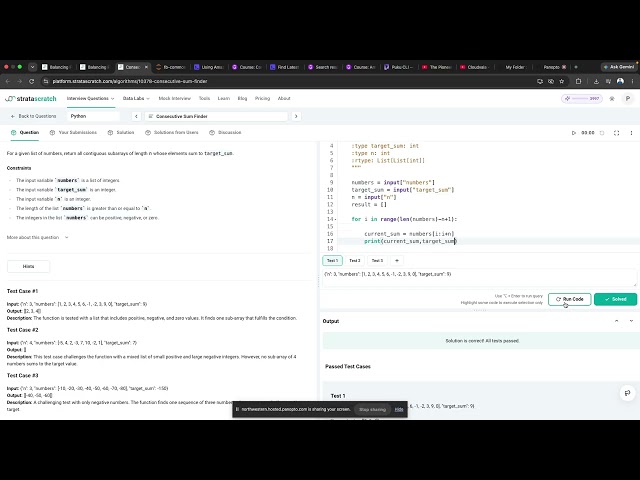Viewport: 640px width, 480px height.
Task: Click the StrataScratch logo
Action: click(31, 98)
